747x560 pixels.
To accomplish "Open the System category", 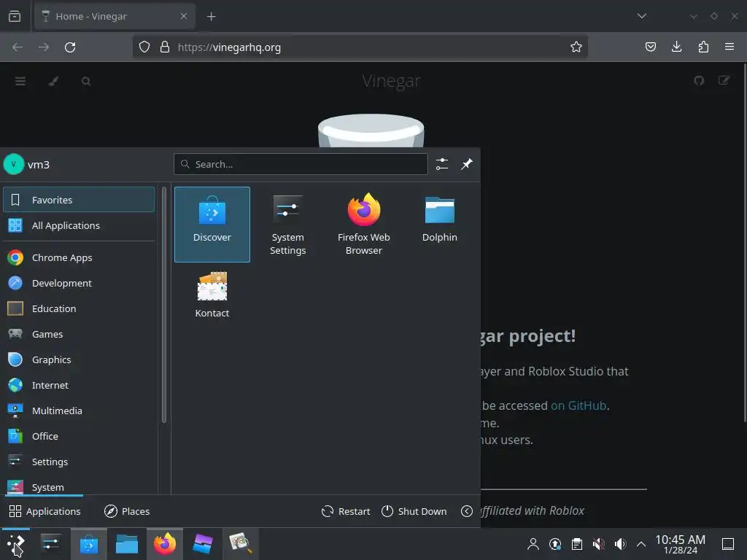I will pos(79,486).
